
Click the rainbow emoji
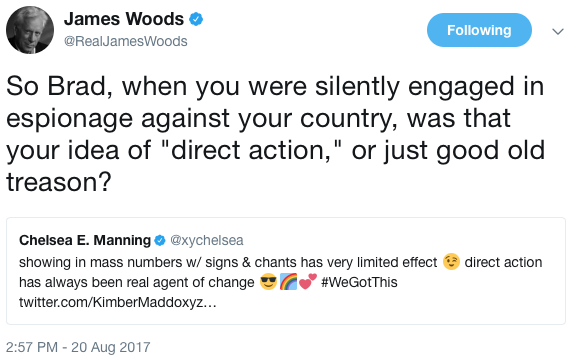click(288, 282)
